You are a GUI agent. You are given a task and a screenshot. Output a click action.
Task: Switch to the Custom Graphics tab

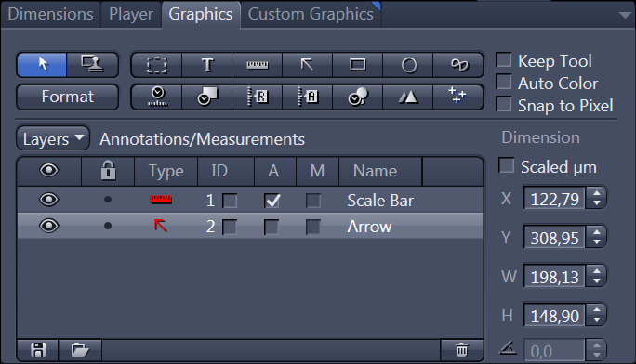[x=311, y=14]
